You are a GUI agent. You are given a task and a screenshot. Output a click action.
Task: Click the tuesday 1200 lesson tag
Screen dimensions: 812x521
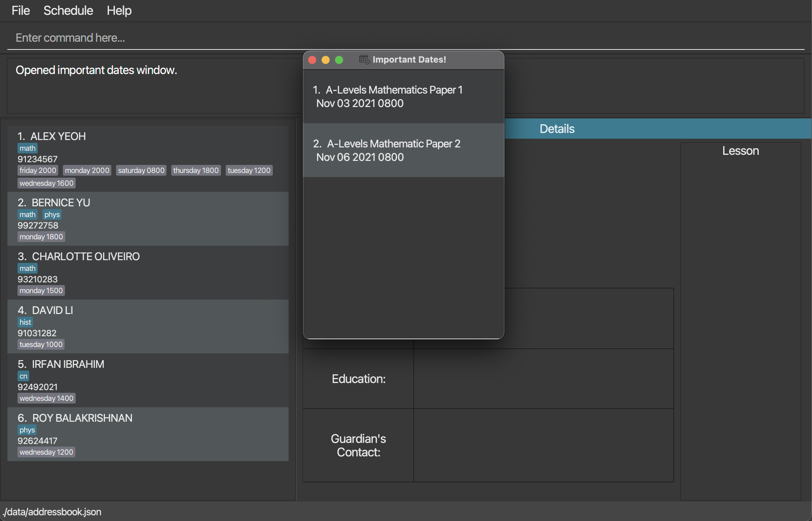click(x=249, y=170)
